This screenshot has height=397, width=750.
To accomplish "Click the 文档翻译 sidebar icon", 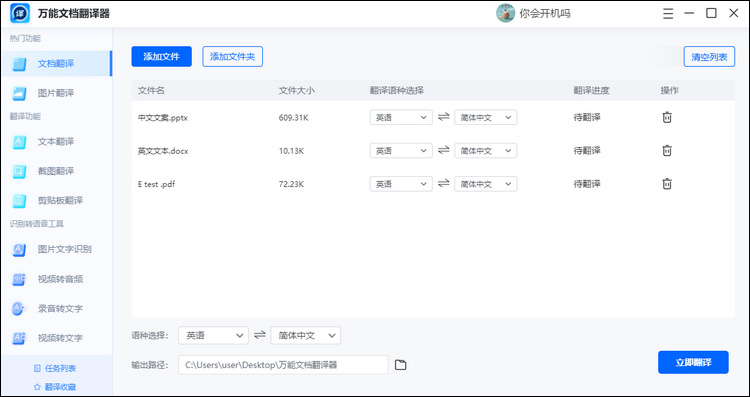I will [x=20, y=64].
